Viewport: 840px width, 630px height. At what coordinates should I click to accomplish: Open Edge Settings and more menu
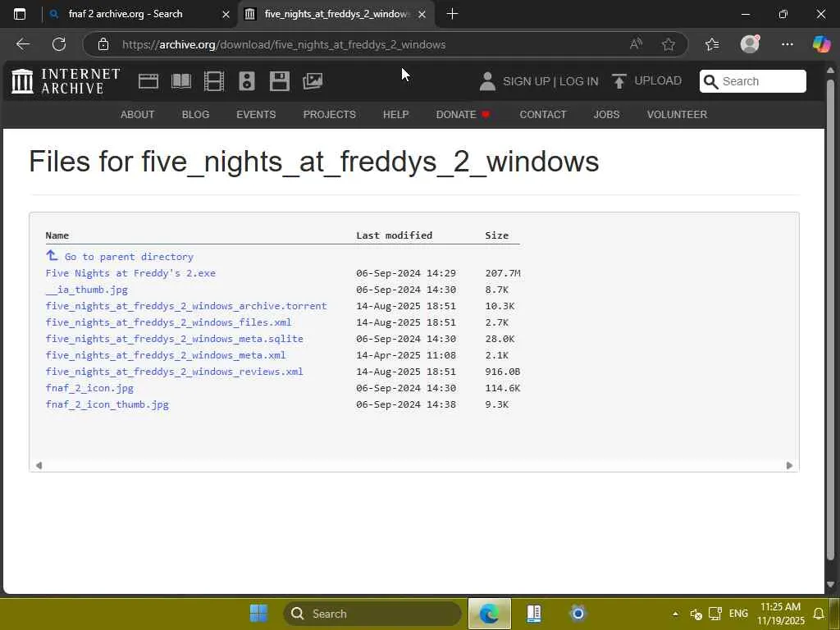pyautogui.click(x=787, y=44)
